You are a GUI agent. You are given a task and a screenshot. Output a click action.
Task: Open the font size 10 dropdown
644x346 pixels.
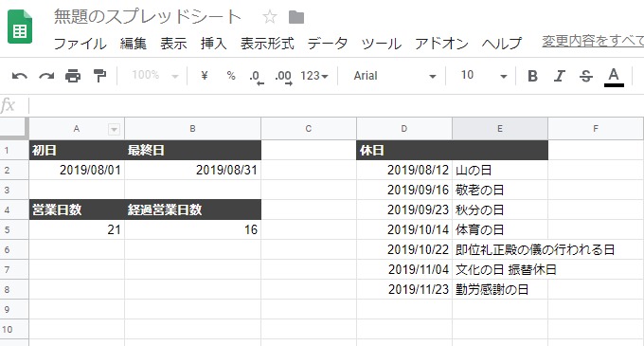coord(483,76)
